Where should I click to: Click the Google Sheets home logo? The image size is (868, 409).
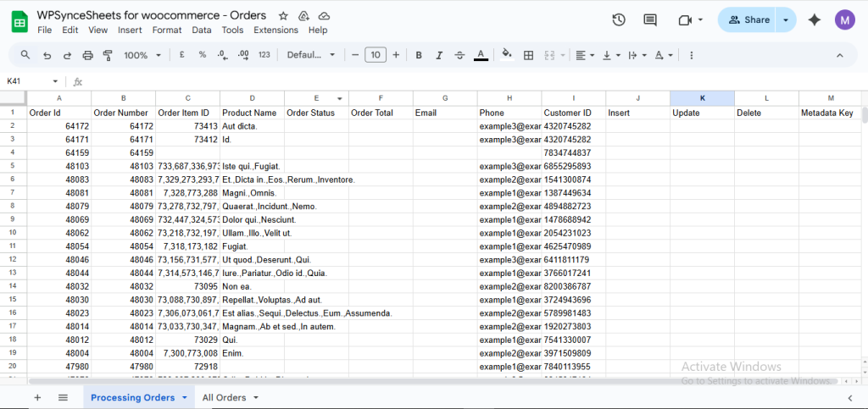(x=19, y=22)
